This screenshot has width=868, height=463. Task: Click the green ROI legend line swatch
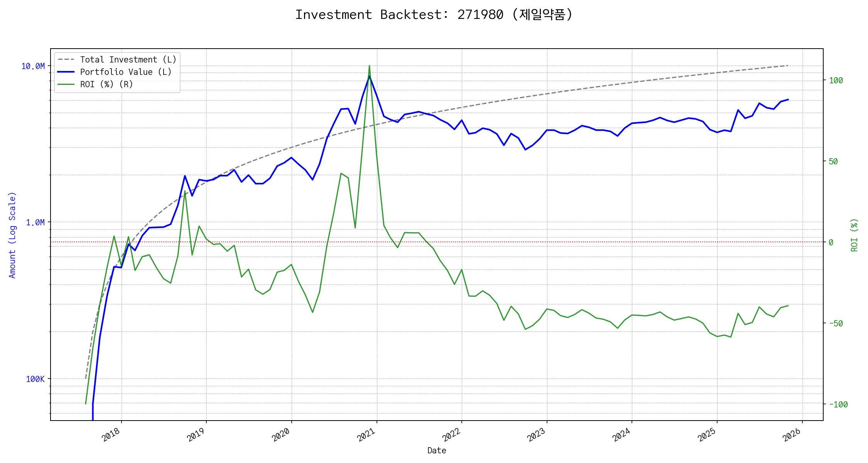pyautogui.click(x=66, y=84)
